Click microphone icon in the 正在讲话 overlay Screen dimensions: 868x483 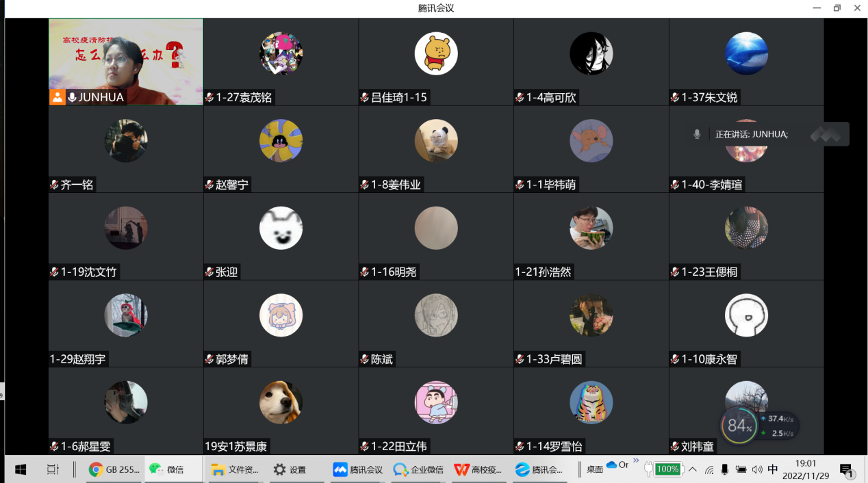tap(697, 134)
